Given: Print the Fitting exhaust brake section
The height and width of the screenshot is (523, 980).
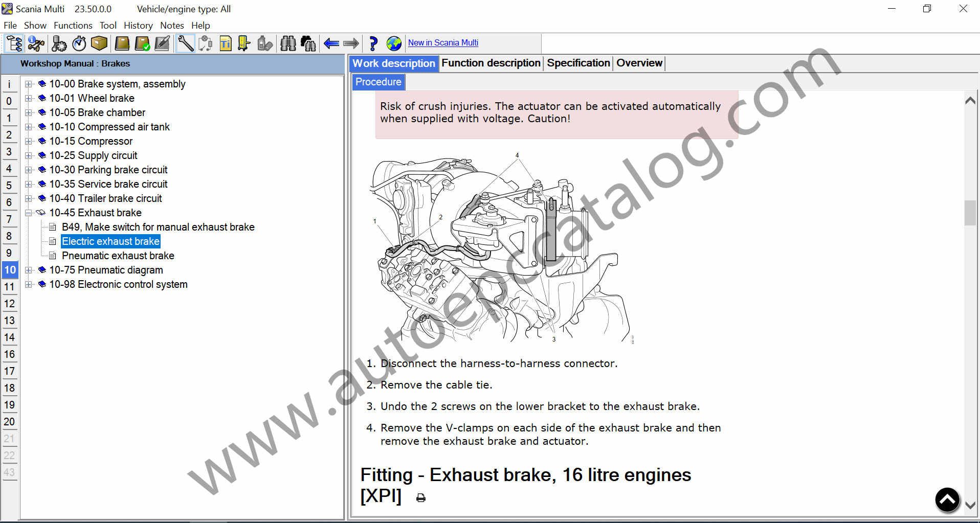Looking at the screenshot, I should [x=421, y=497].
